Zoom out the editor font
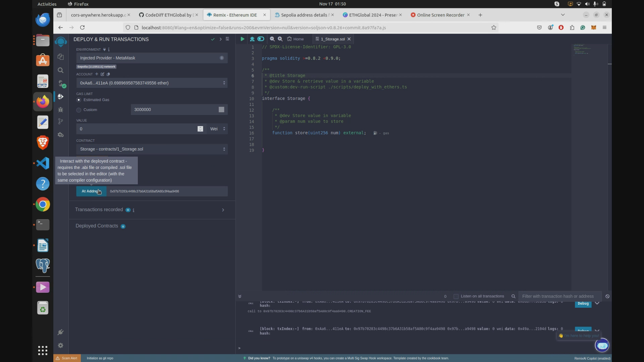 272,39
